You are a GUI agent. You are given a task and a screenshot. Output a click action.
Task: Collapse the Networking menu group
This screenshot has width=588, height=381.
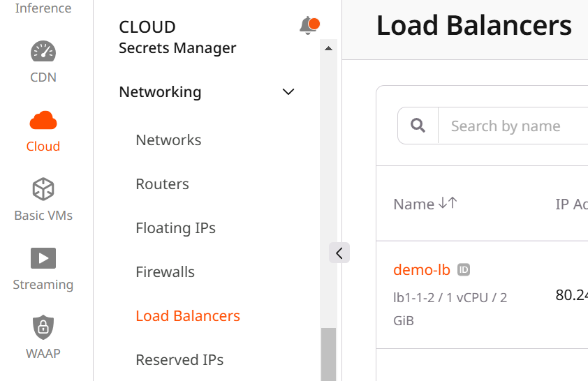point(288,92)
